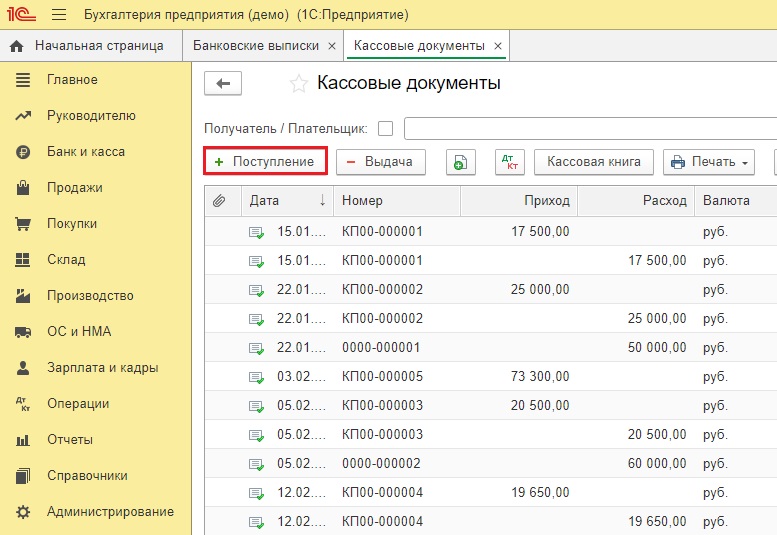The height and width of the screenshot is (535, 777).
Task: Select number cell 0000-000001
Action: 397,347
